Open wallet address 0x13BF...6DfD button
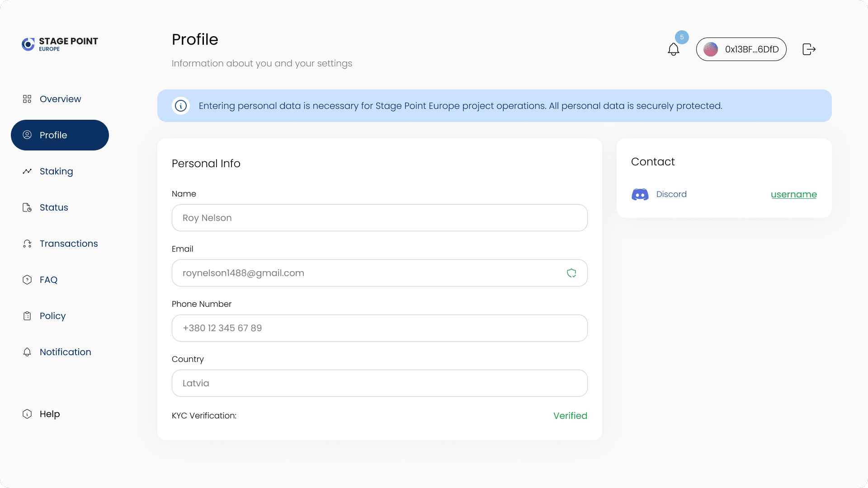 741,49
